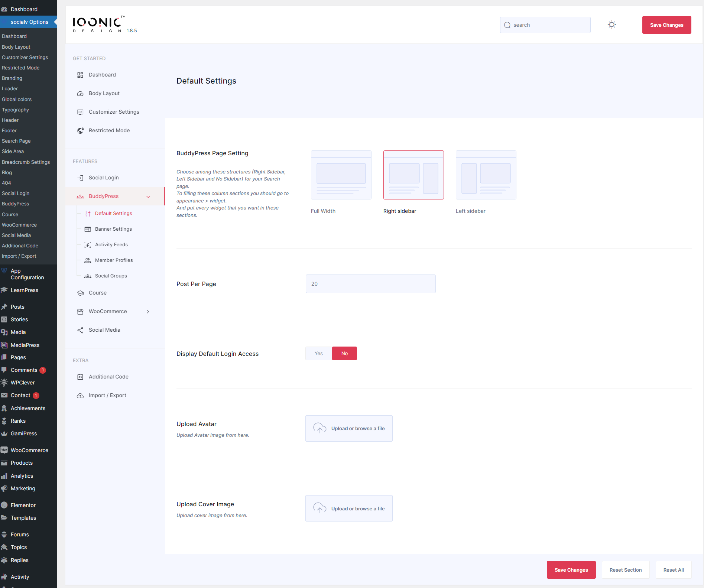This screenshot has height=588, width=704.
Task: Click the Additional Code icon
Action: (x=80, y=377)
